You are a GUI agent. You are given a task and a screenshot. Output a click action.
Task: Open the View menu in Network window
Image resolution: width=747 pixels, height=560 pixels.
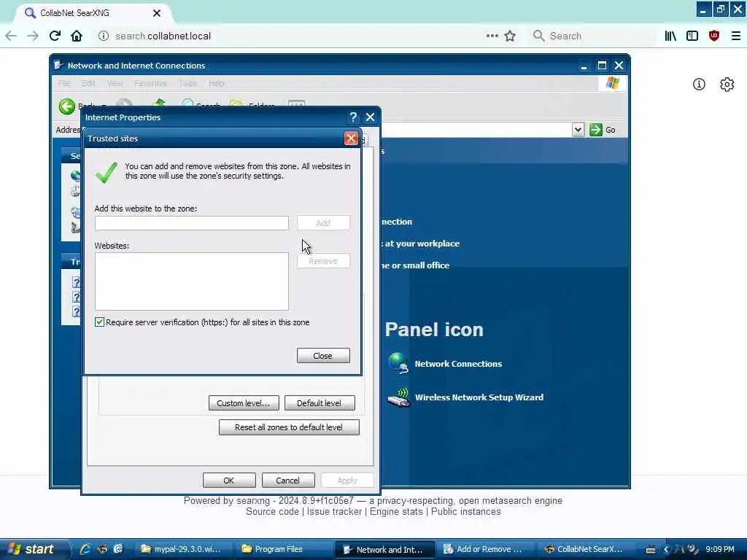115,83
